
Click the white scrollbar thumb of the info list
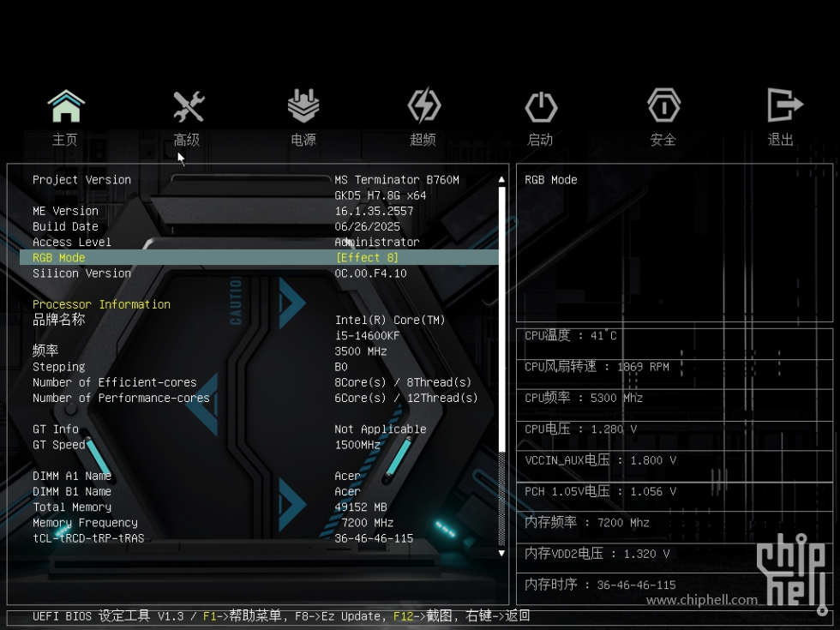(x=501, y=319)
